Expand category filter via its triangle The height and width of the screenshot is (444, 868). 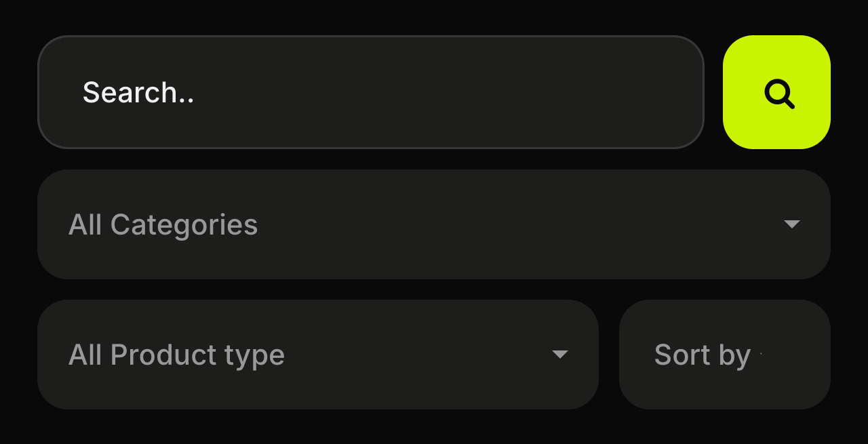(792, 224)
